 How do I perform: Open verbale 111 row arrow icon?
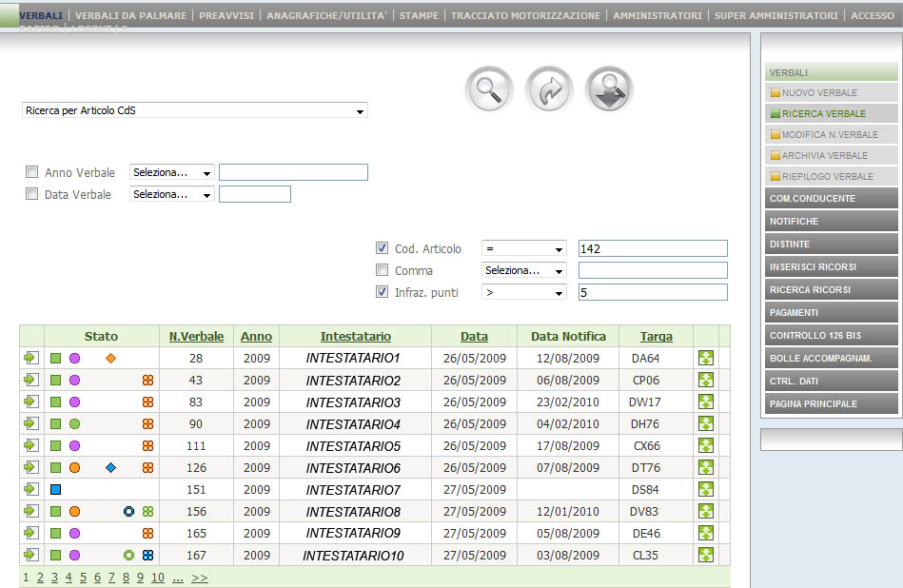click(x=31, y=445)
